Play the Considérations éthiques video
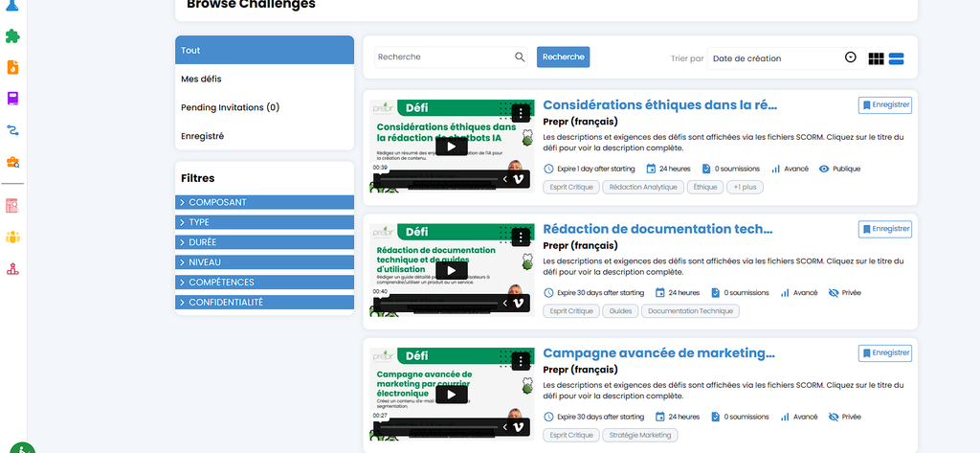 [x=452, y=147]
